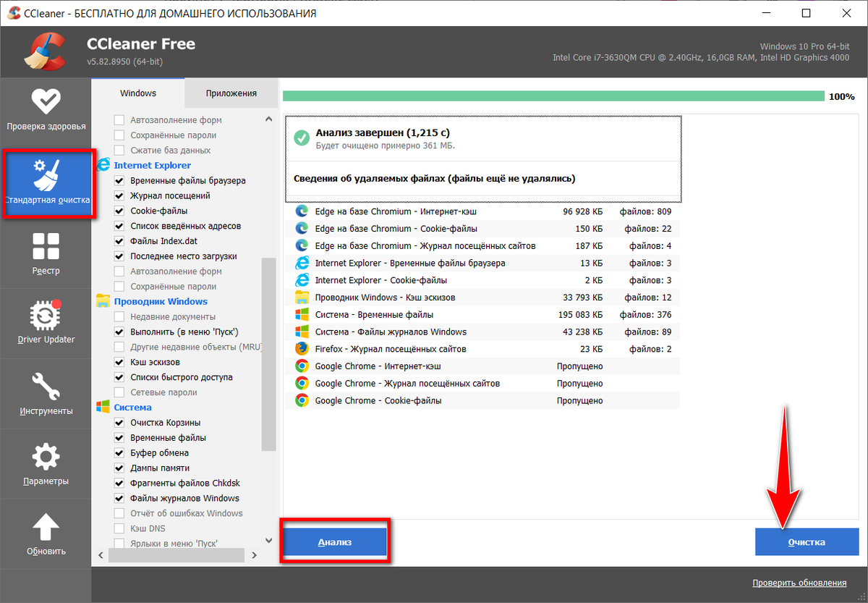
Task: Click Internet Explorer section header
Action: click(153, 165)
